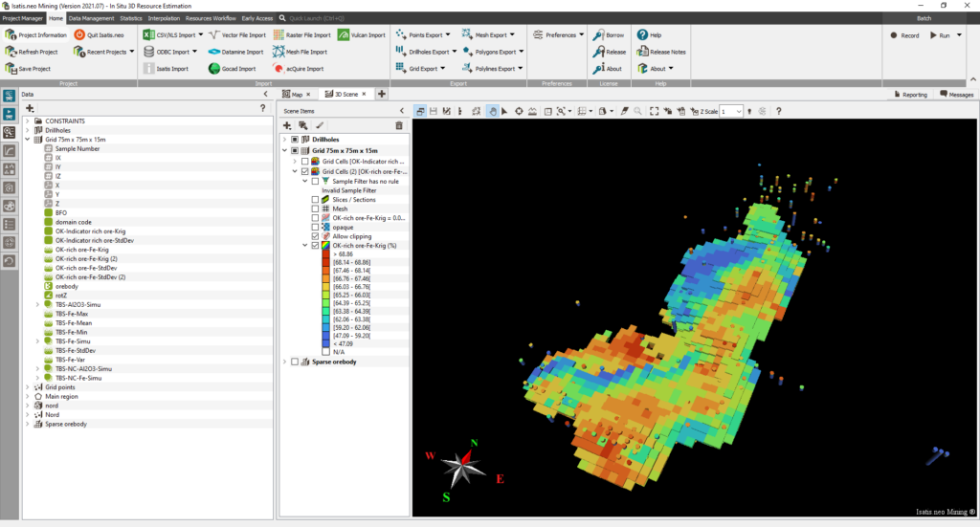Image resolution: width=980 pixels, height=527 pixels.
Task: Open the Preferences dropdown
Action: click(x=582, y=35)
